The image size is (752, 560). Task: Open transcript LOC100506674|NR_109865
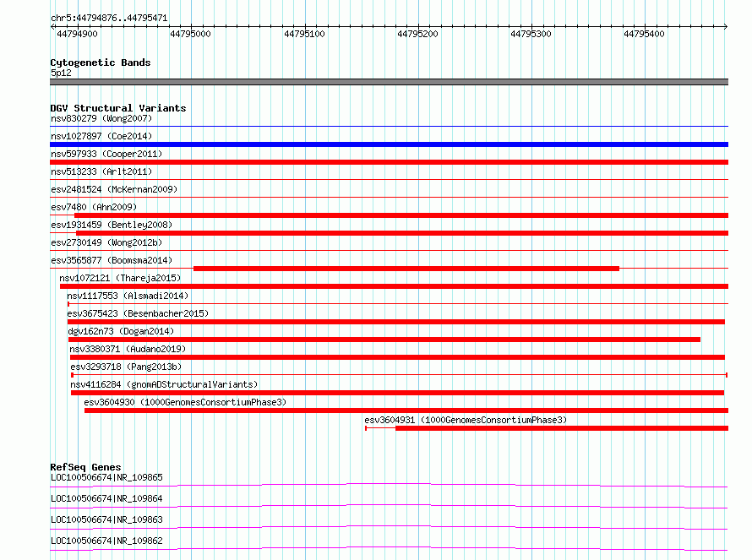[106, 477]
